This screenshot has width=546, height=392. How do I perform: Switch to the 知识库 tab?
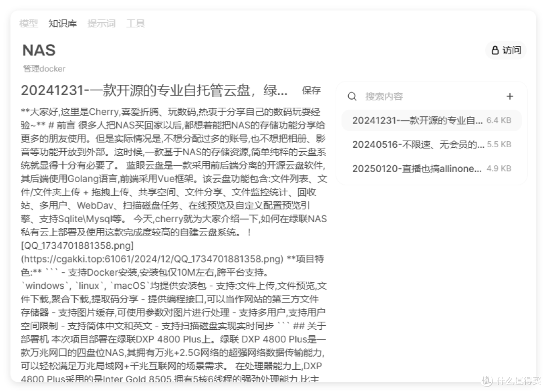tap(63, 23)
